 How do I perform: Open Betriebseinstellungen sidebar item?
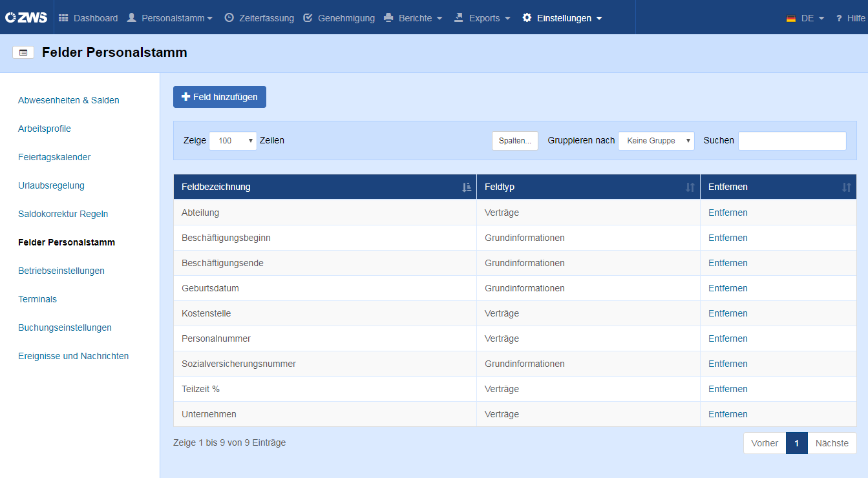pyautogui.click(x=61, y=271)
